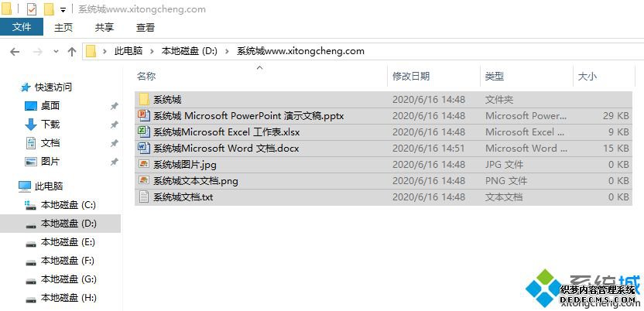Click the 文件夹 type cell
644x311 pixels.
coord(499,99)
